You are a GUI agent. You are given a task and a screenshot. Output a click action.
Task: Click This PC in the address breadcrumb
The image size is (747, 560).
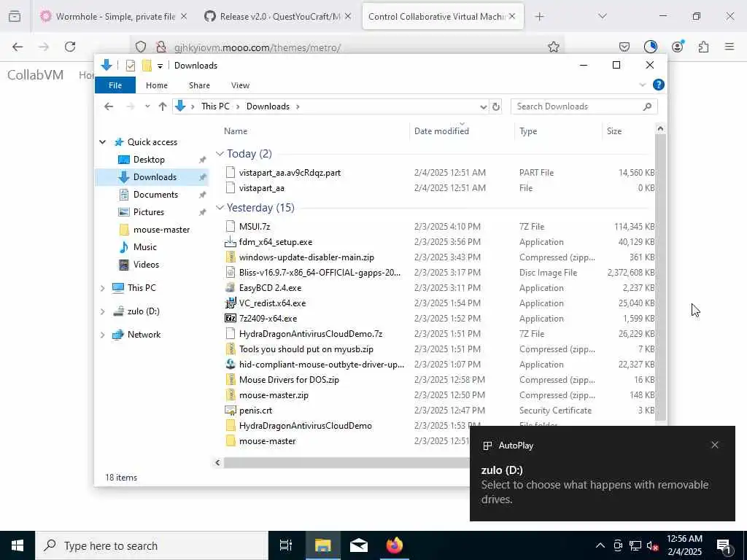(215, 106)
